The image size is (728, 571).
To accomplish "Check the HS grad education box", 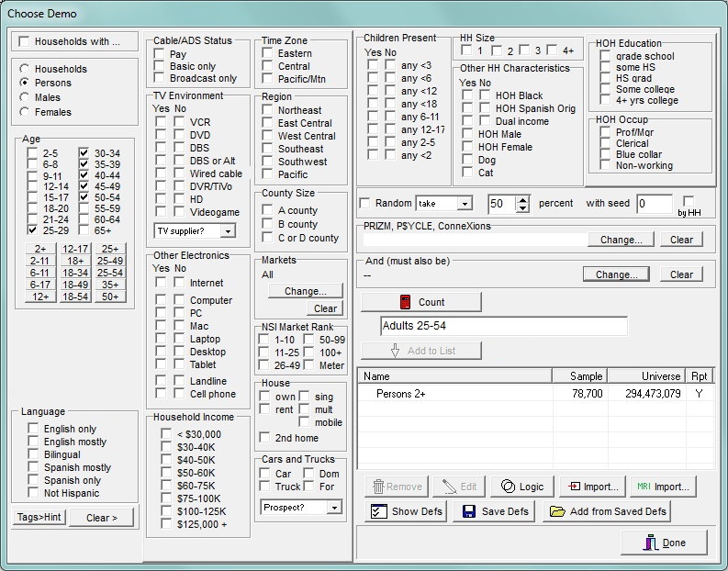I will point(605,77).
